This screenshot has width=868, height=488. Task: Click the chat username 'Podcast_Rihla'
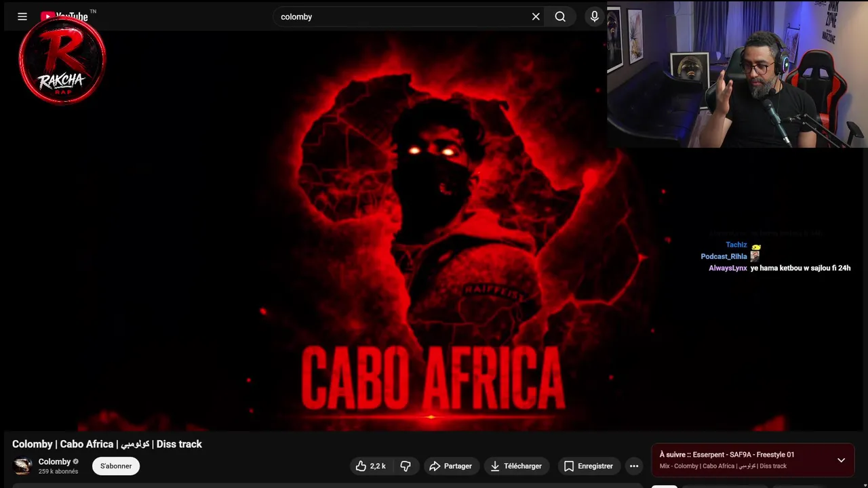coord(724,256)
